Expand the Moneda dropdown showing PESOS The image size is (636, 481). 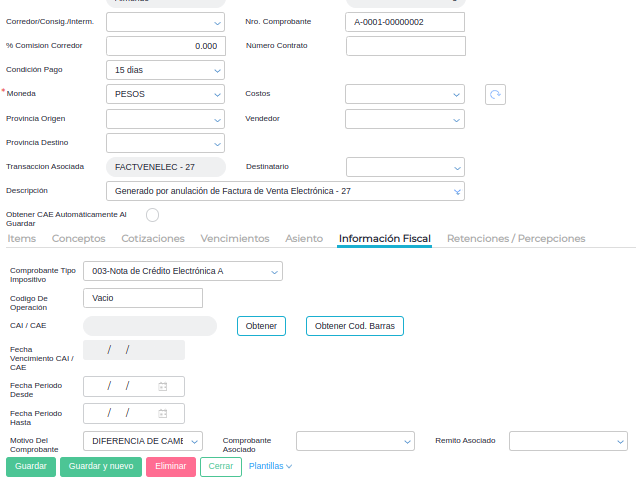165,94
